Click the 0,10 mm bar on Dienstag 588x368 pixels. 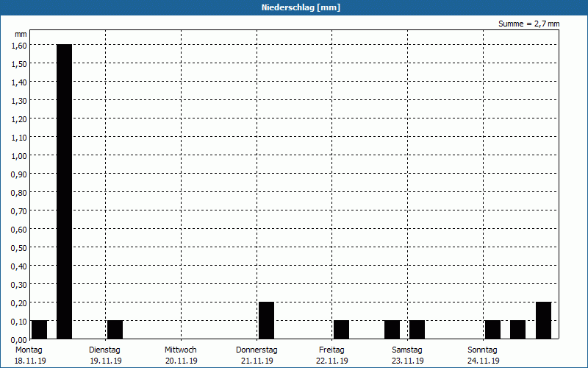(x=115, y=330)
